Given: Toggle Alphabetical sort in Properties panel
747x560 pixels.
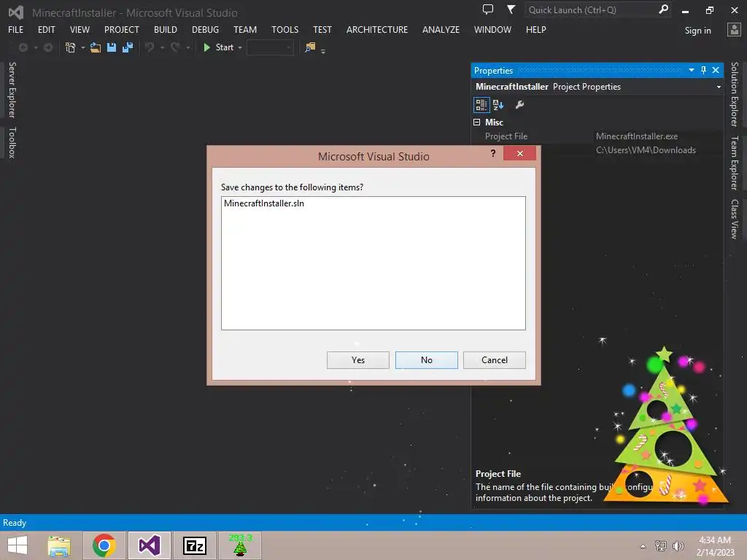Looking at the screenshot, I should pyautogui.click(x=498, y=105).
